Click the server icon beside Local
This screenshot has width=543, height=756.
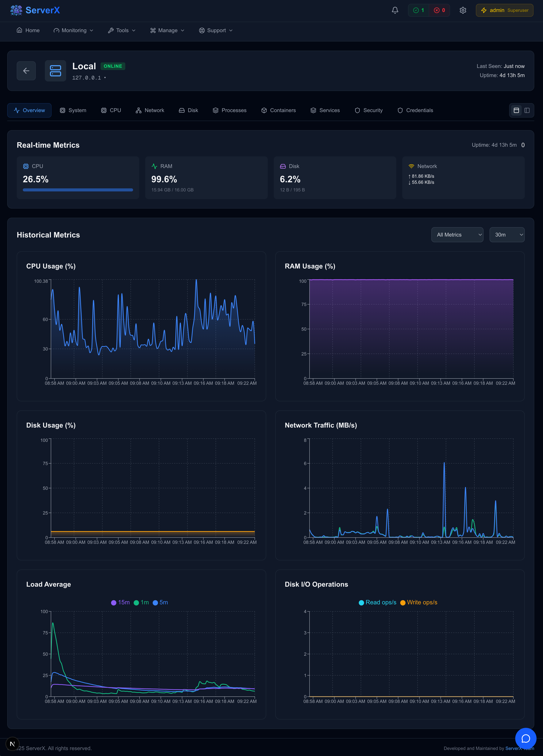[x=55, y=71]
